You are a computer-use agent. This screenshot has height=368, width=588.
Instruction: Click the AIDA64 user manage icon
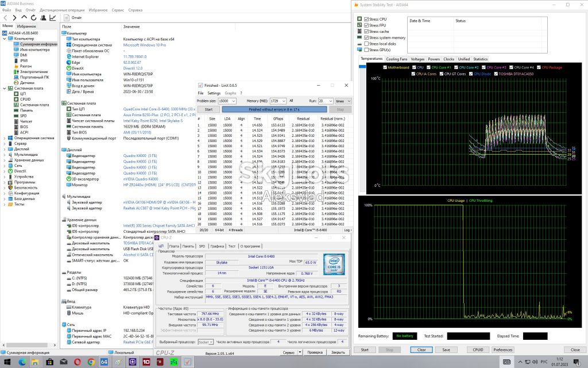point(43,18)
